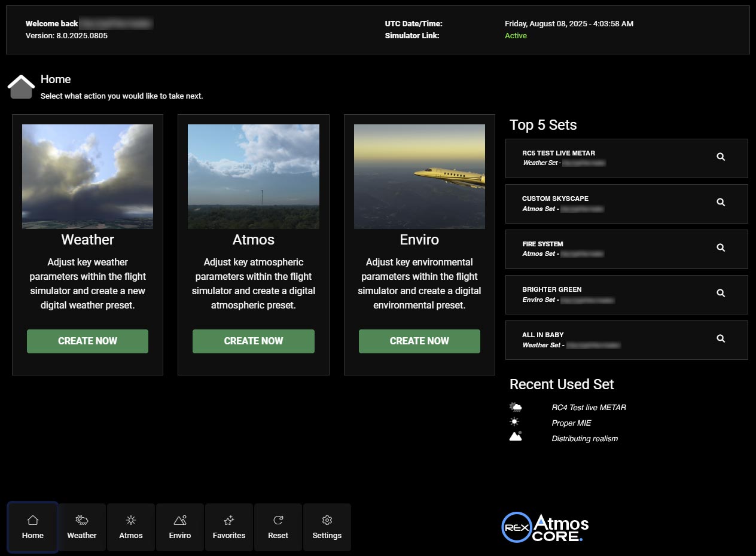The height and width of the screenshot is (556, 756).
Task: Click the weather icon beside RC4 Test live METAR
Action: coord(514,407)
